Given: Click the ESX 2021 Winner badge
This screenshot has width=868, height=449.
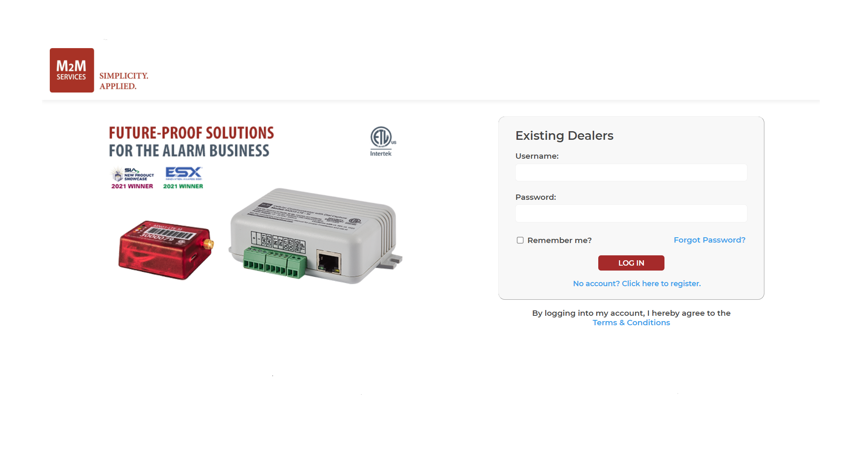Looking at the screenshot, I should (x=183, y=178).
